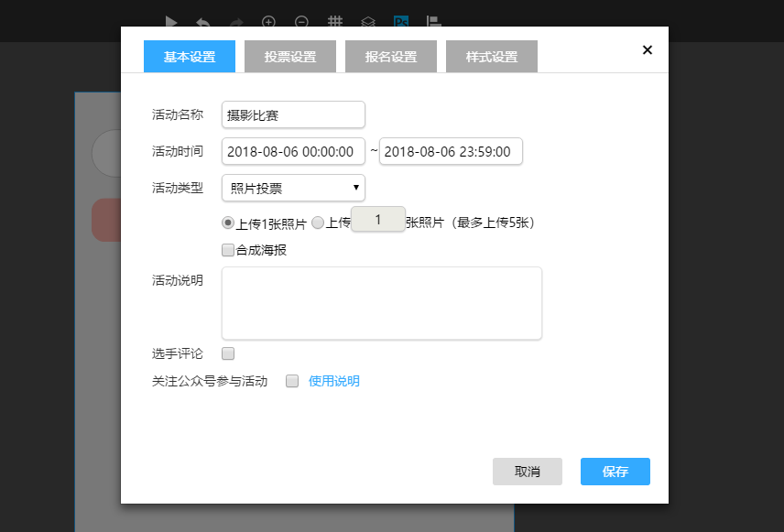
Task: Click inside the 活动说明 text area
Action: tap(382, 303)
